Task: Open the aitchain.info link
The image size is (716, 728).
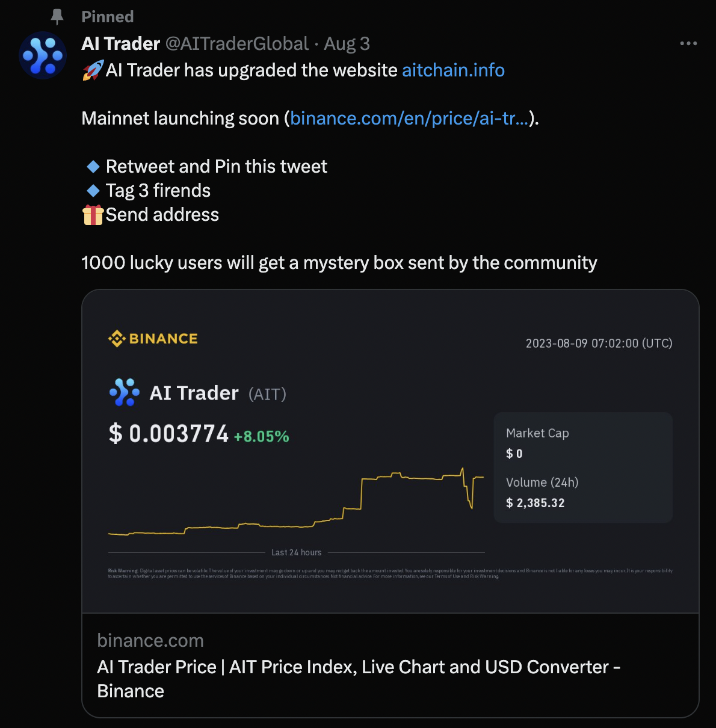Action: click(x=453, y=70)
